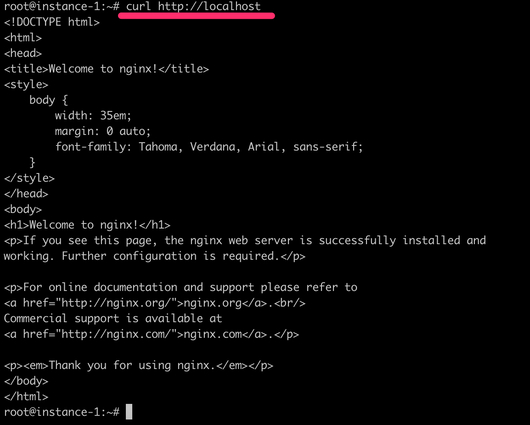Click the font-family Tahoma line
Image resolution: width=530 pixels, height=425 pixels.
[209, 147]
